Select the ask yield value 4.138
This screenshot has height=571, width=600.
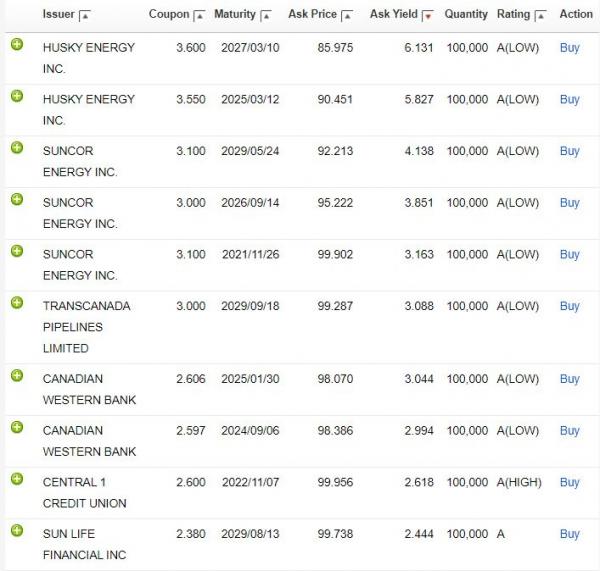click(419, 151)
